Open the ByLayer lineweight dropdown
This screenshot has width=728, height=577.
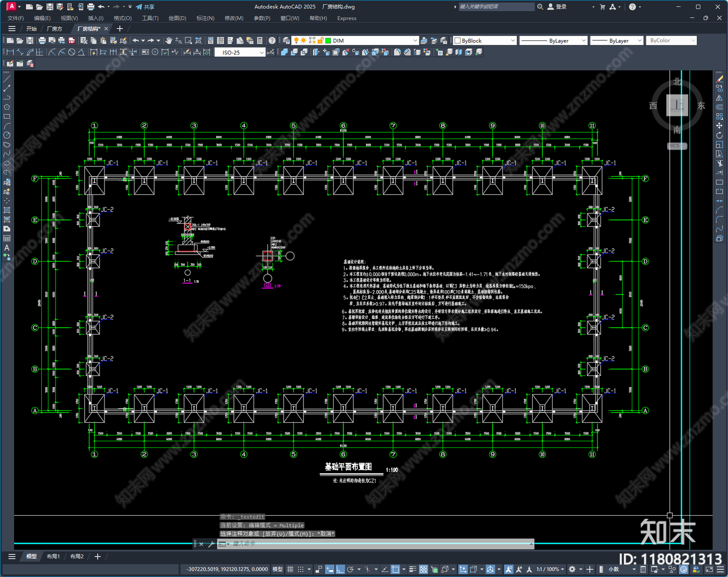[x=617, y=40]
